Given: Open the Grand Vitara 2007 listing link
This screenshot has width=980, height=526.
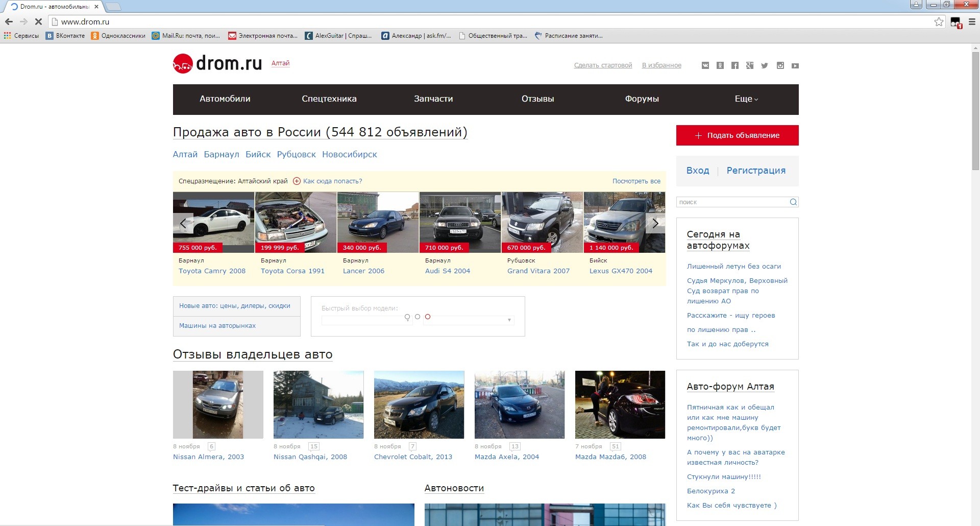Looking at the screenshot, I should click(538, 271).
